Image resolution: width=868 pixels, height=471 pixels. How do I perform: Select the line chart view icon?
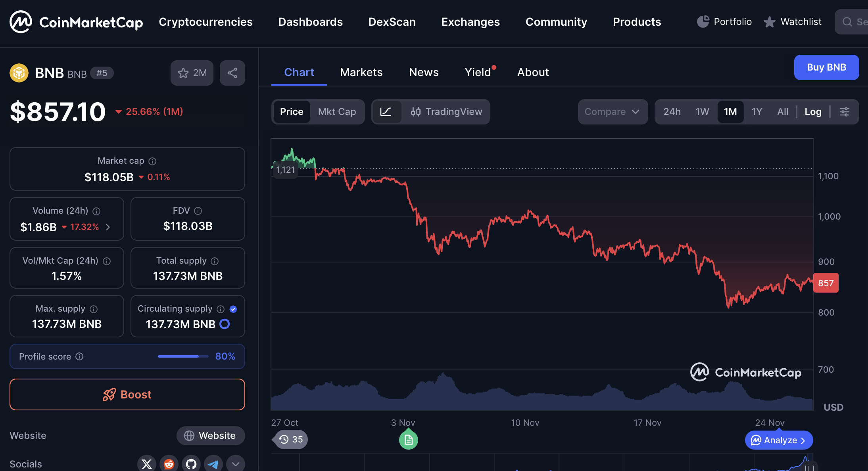tap(386, 112)
